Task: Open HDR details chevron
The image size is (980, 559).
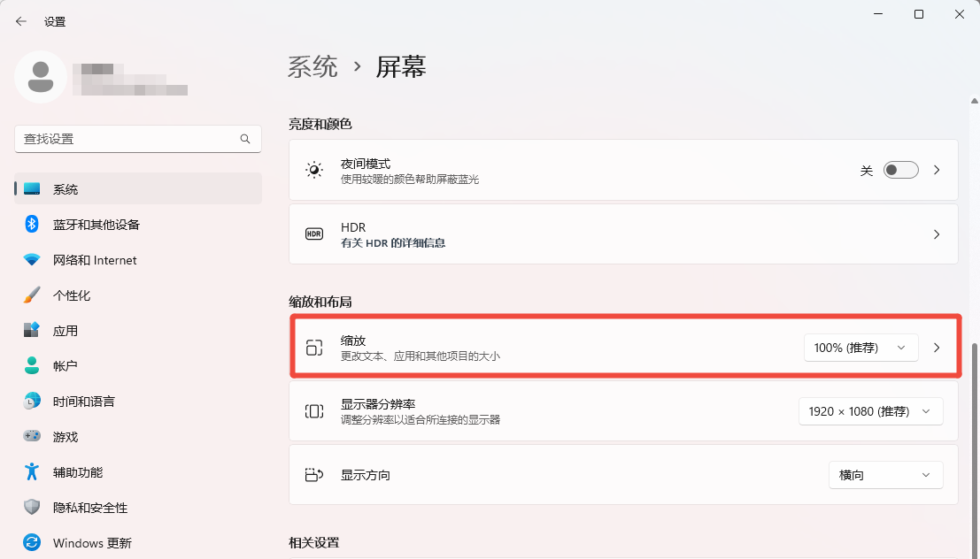Action: [938, 234]
